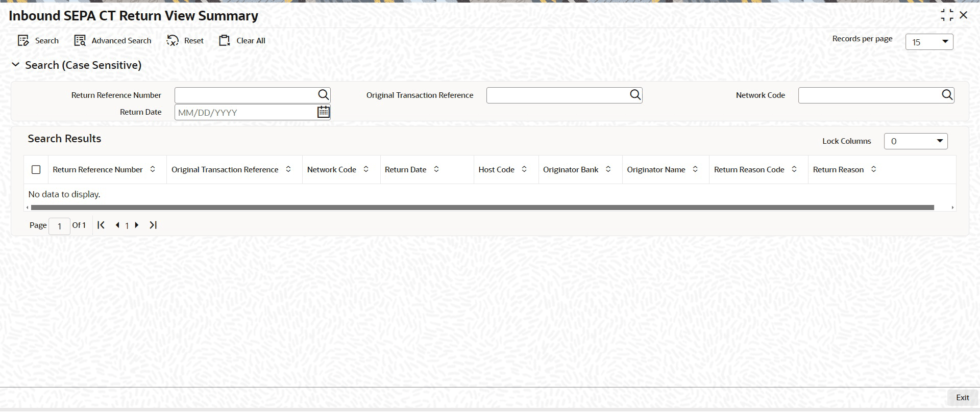The height and width of the screenshot is (415, 980).
Task: Open the Records per page dropdown
Action: point(929,42)
